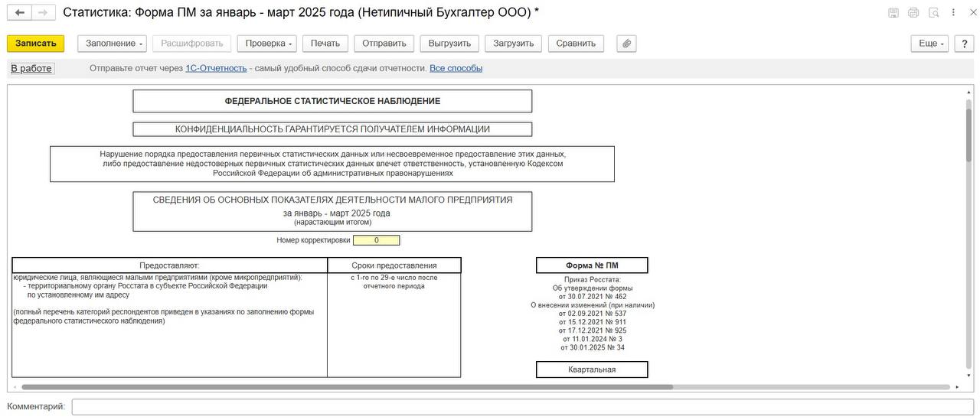This screenshot has width=980, height=420.
Task: Click the Сравнить button
Action: tap(576, 44)
